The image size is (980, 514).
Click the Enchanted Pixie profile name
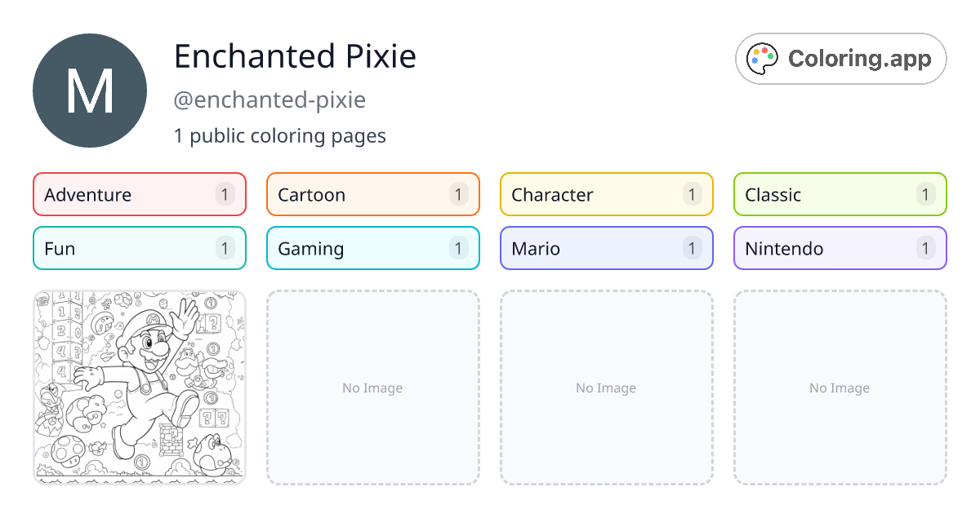point(295,56)
